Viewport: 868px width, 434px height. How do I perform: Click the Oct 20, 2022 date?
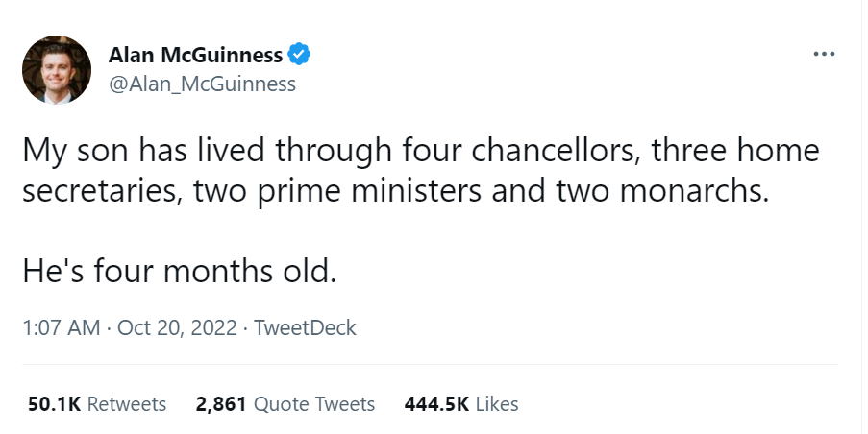click(x=177, y=327)
